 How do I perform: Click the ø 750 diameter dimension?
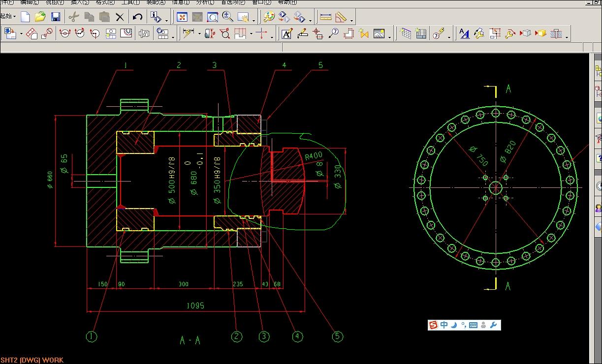pos(479,156)
